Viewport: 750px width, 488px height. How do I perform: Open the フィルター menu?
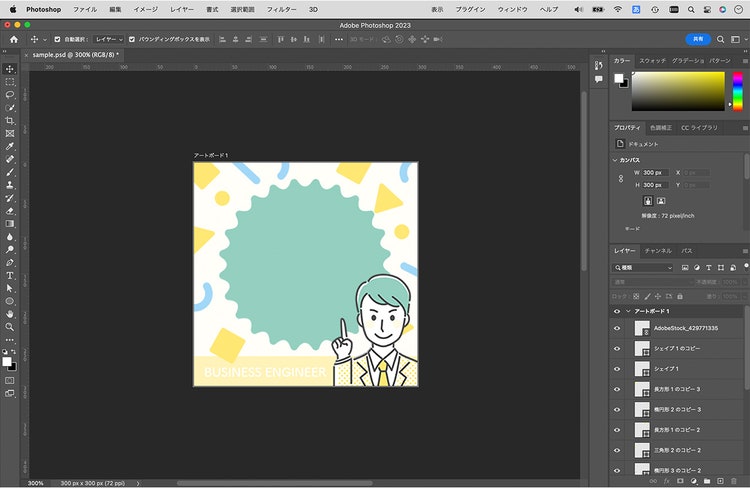[281, 9]
